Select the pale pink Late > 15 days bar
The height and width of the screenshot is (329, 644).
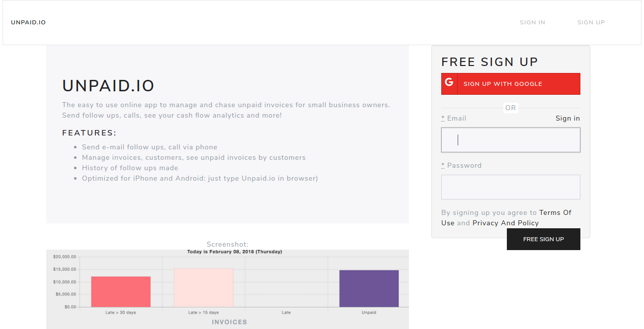point(203,288)
